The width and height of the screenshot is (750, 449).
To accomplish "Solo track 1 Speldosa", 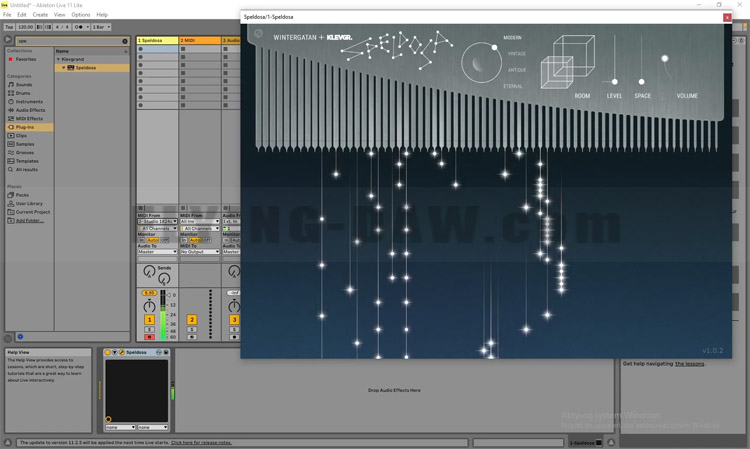I will 149,330.
